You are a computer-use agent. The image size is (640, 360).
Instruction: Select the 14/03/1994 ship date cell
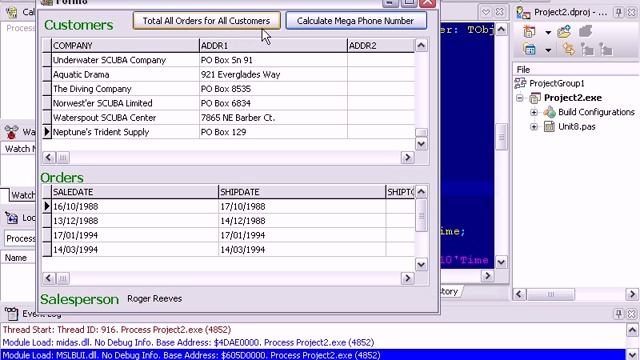point(302,250)
